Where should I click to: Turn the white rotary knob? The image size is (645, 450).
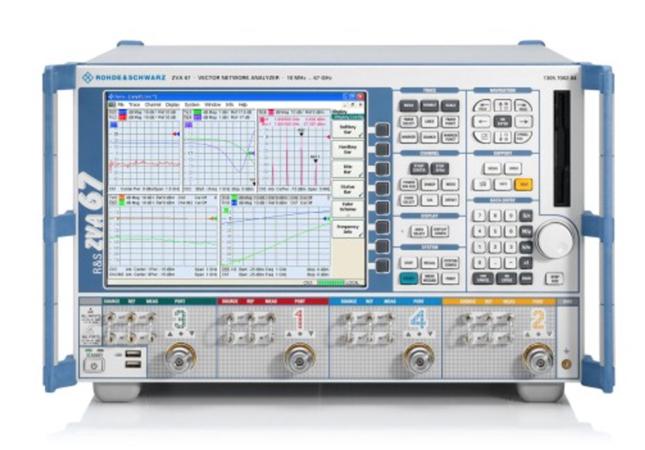tap(556, 240)
